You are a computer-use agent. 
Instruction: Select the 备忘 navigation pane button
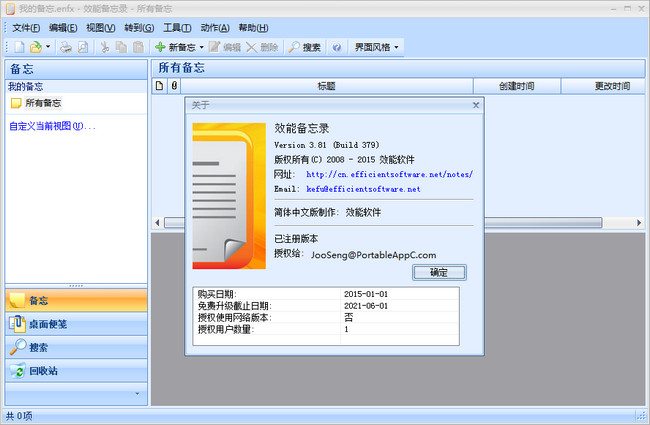click(76, 300)
